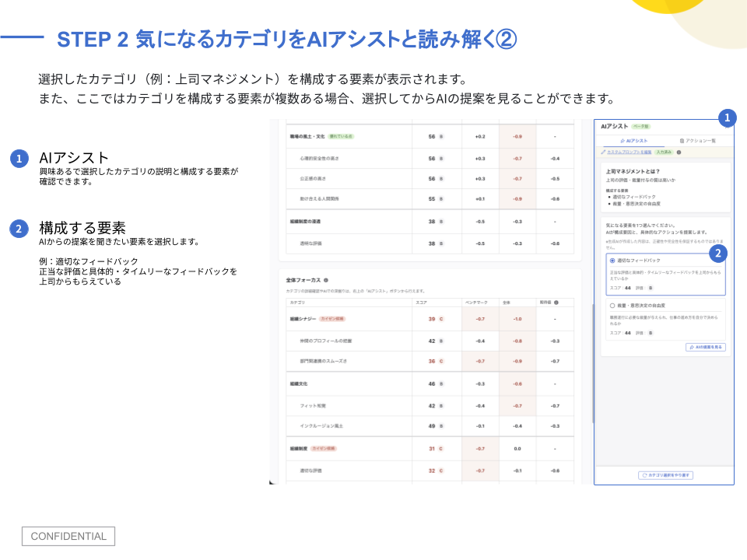Switch to the AIアシスト tab
Screen dimensions: 747x560
633,141
